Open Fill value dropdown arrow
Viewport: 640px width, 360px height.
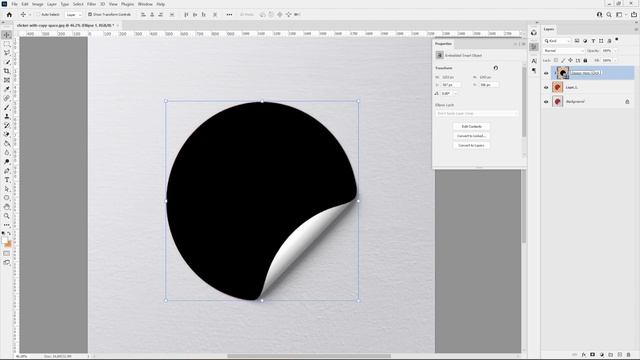pos(616,60)
